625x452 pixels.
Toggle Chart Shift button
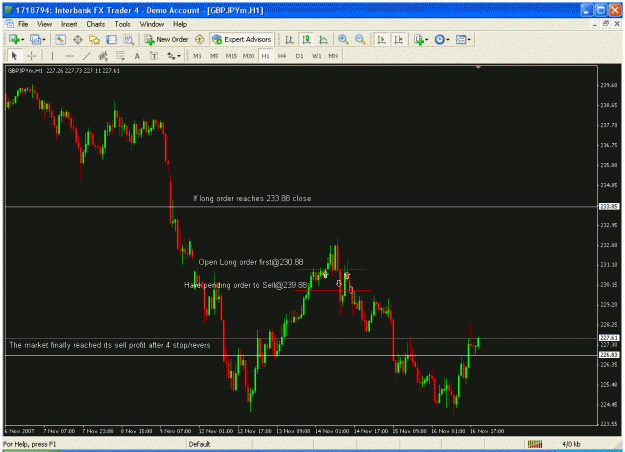pos(398,39)
